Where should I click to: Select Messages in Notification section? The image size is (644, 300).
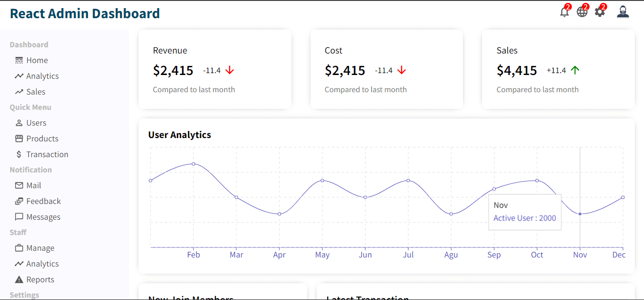pos(43,217)
